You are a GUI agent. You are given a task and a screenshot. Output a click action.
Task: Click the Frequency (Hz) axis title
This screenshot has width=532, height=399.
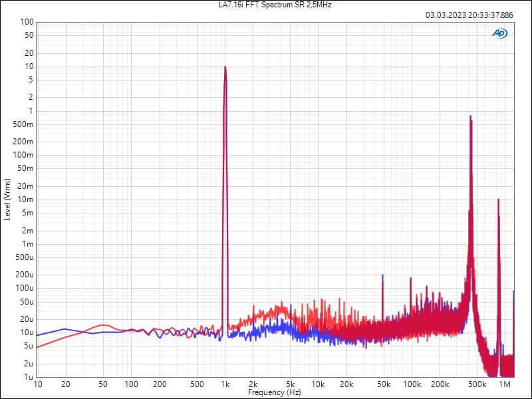[x=275, y=393]
